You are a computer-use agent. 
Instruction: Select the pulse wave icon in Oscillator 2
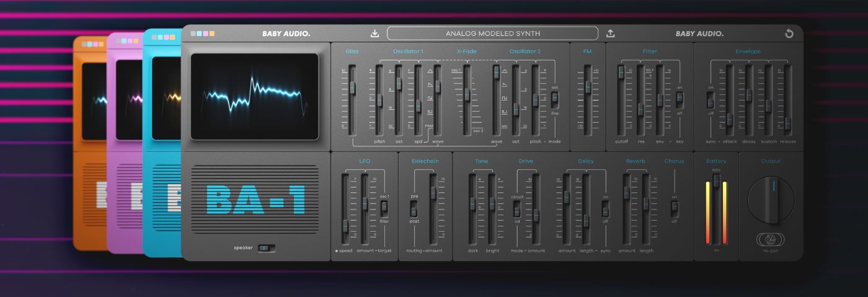[x=504, y=112]
